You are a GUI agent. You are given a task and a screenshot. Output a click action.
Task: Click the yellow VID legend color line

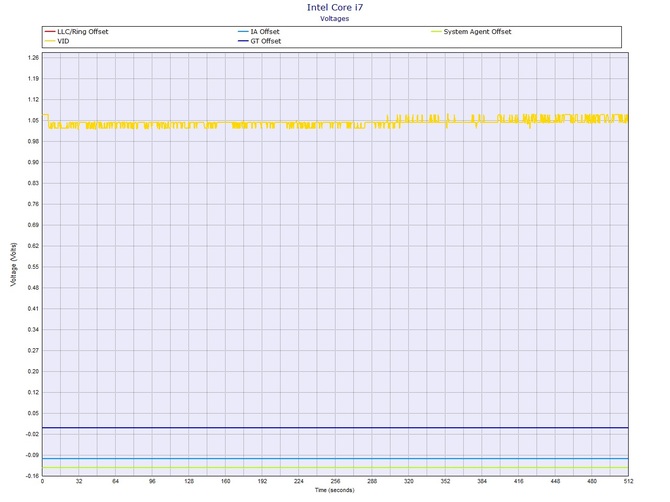tap(50, 41)
